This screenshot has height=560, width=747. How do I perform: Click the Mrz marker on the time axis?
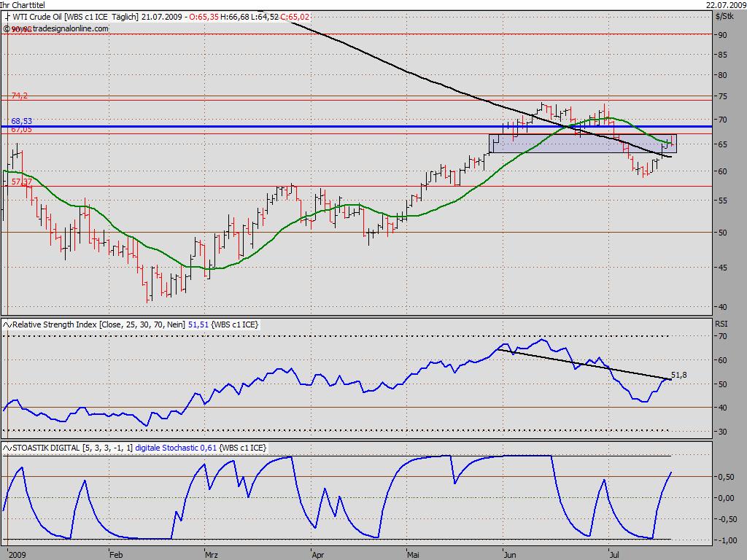pyautogui.click(x=212, y=555)
